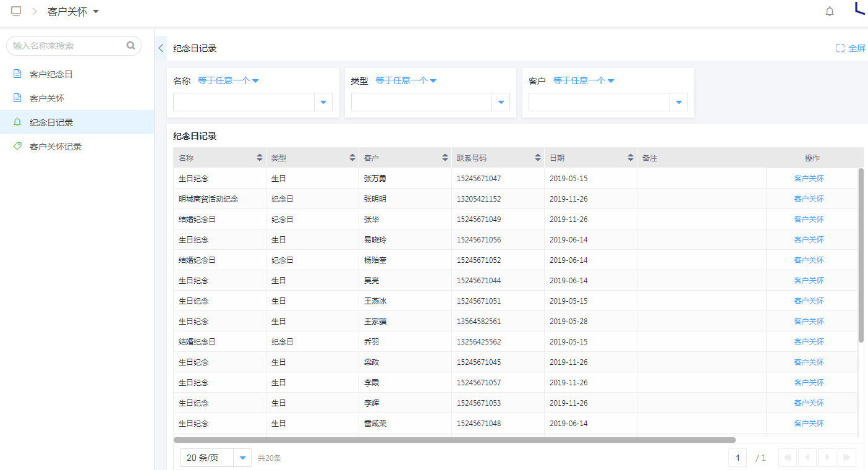
Task: Go to the first page button
Action: [788, 458]
